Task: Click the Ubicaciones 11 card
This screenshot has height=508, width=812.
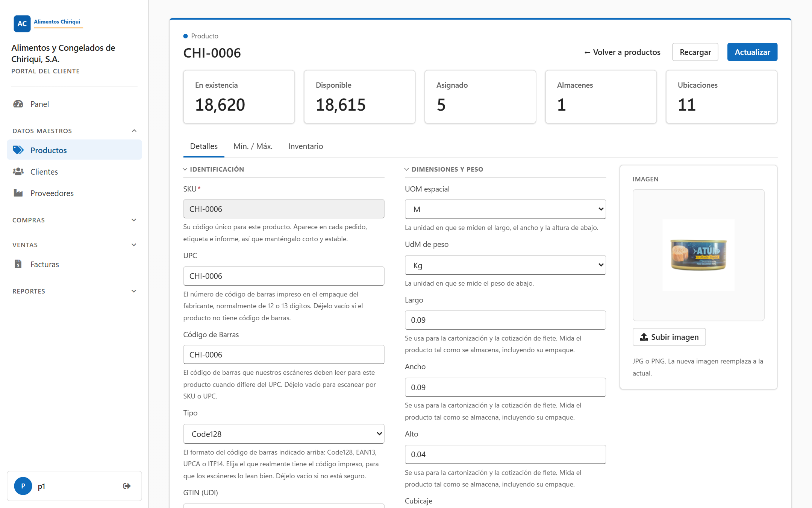Action: (721, 97)
